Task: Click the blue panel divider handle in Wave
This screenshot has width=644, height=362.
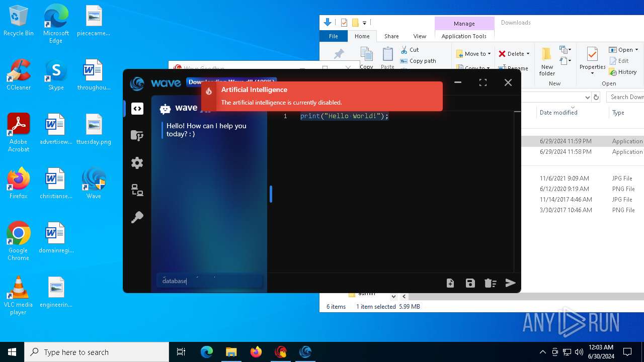Action: [x=271, y=194]
